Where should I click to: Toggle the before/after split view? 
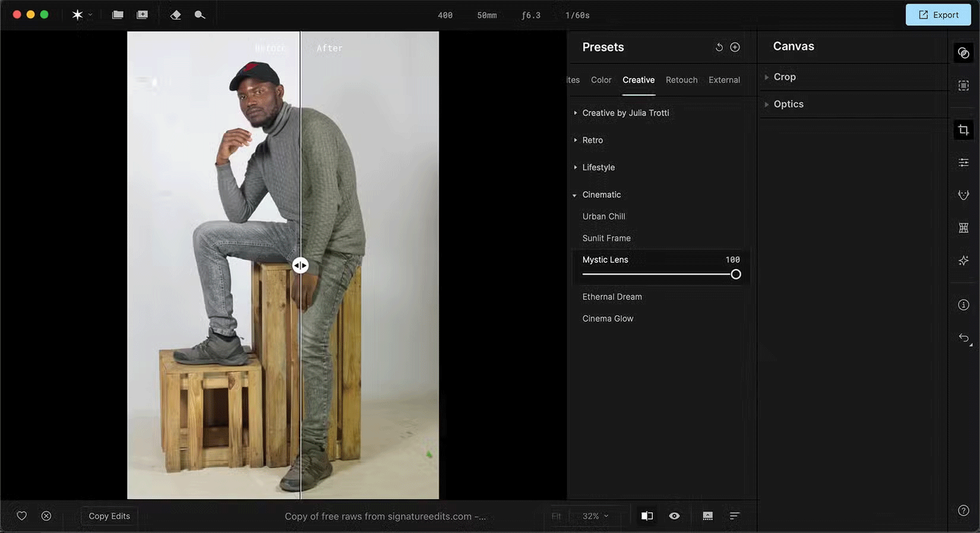647,516
